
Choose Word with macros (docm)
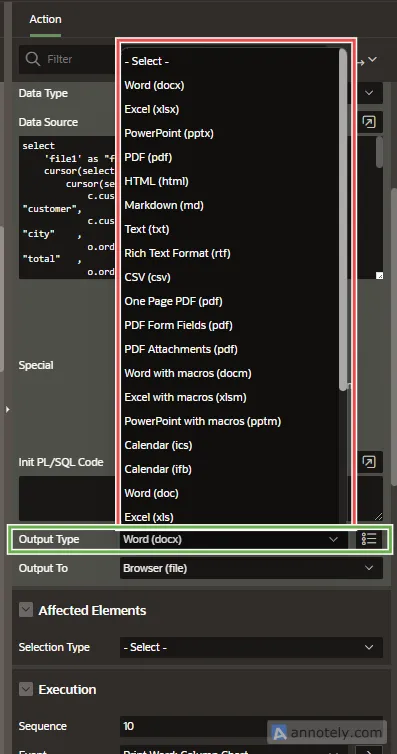(187, 373)
